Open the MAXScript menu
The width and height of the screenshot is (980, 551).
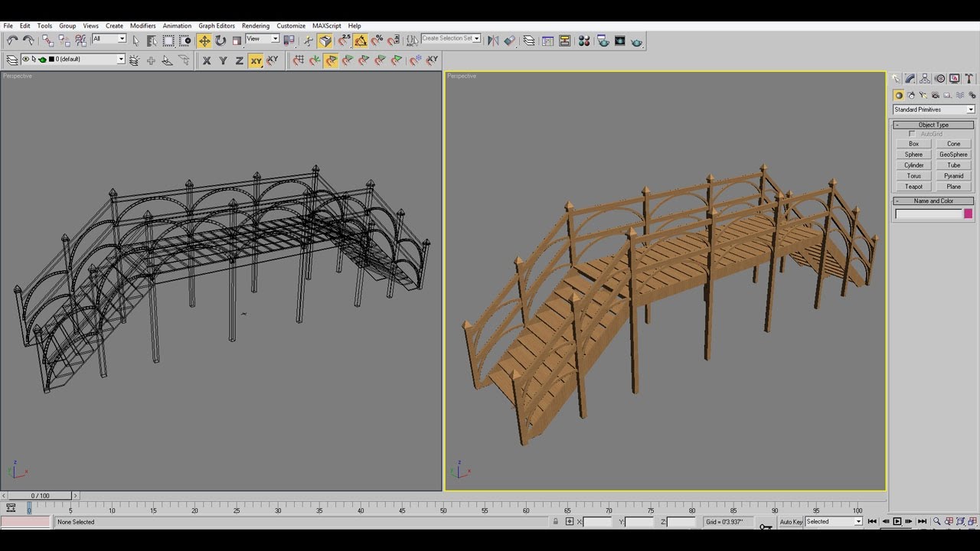point(327,25)
